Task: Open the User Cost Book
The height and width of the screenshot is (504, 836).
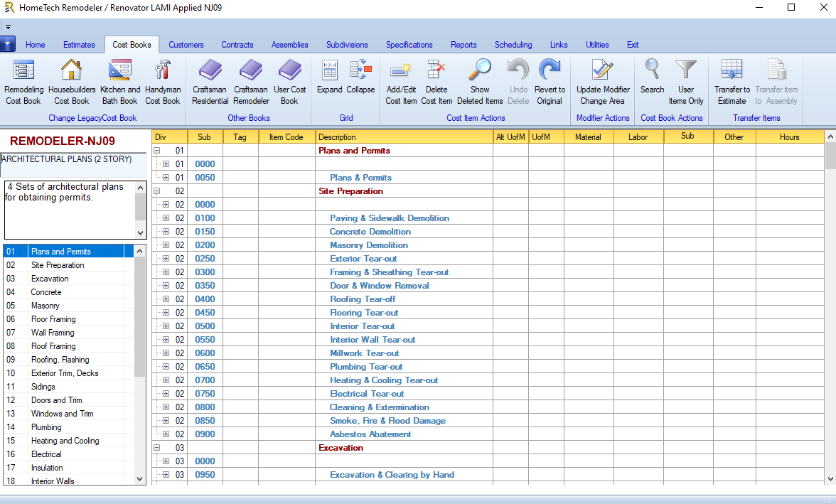Action: coord(289,82)
